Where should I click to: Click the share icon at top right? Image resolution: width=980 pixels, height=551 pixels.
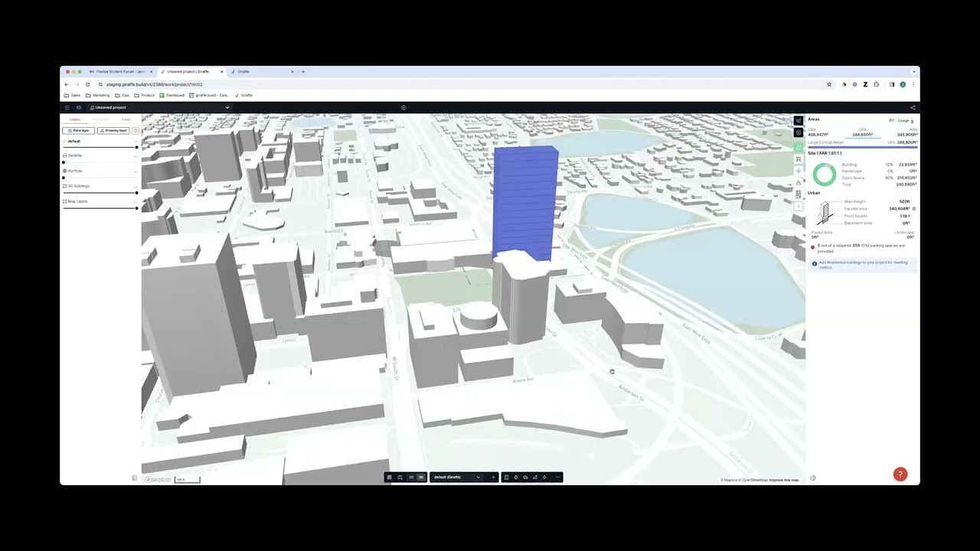913,108
